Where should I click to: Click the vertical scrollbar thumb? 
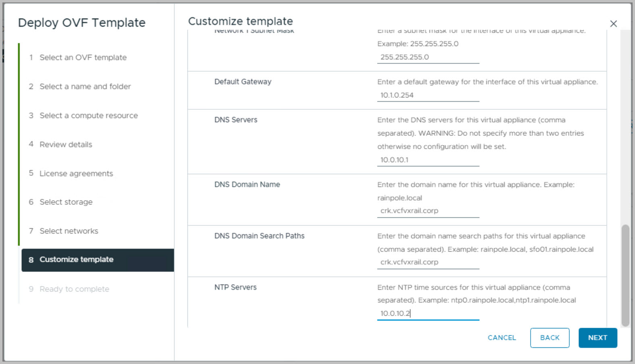tap(625, 275)
